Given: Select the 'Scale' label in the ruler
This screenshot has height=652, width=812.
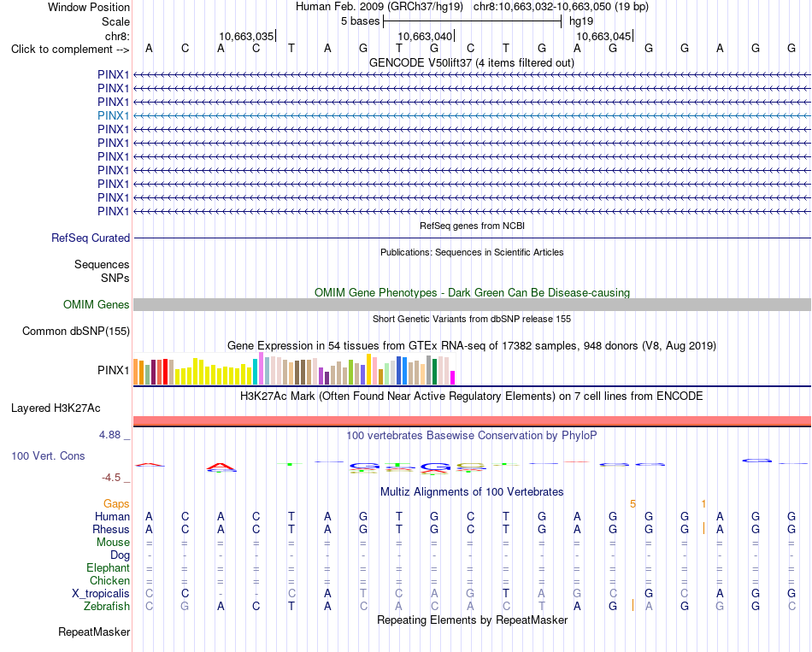Looking at the screenshot, I should click(115, 21).
